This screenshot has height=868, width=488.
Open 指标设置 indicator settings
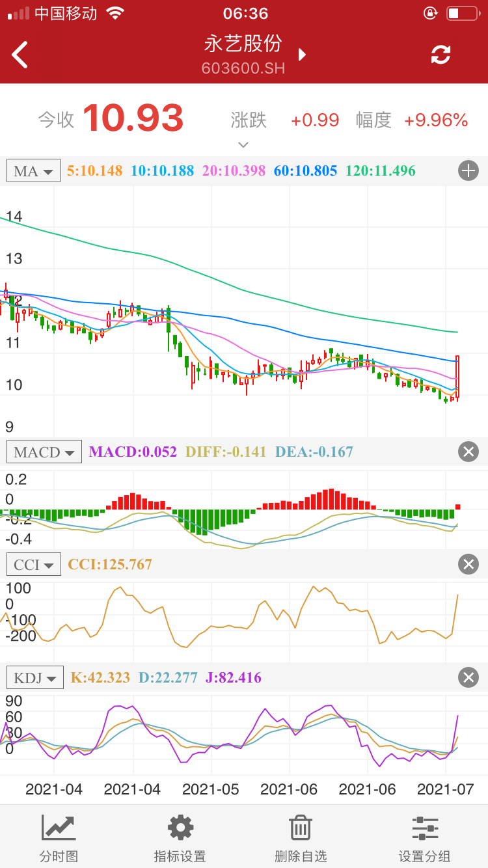[180, 838]
